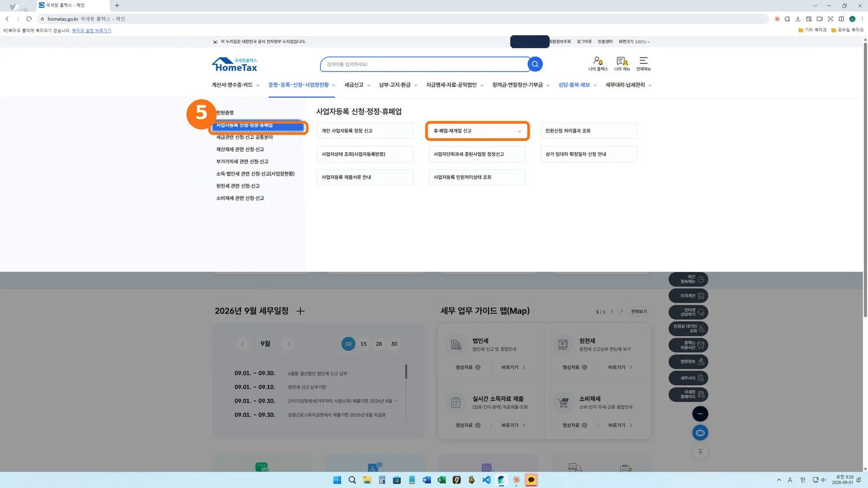The width and height of the screenshot is (868, 488).
Task: Select 세금관련 신청·신고 공통분야
Action: 245,137
